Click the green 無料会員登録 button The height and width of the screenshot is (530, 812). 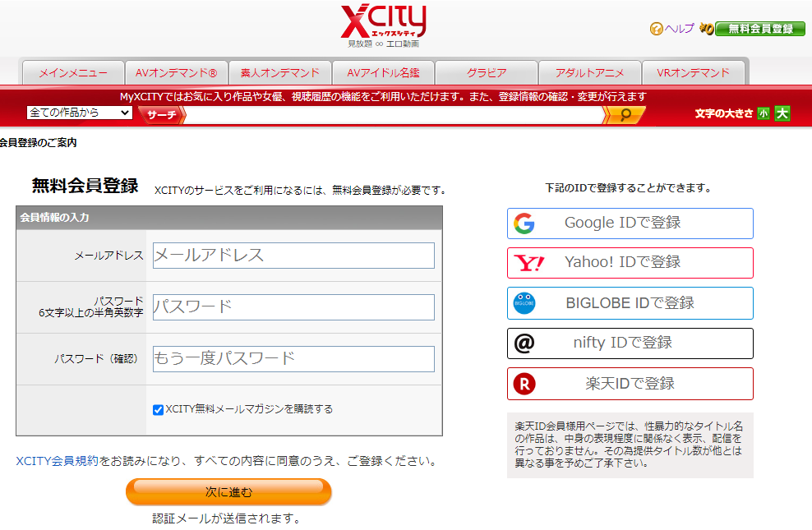pyautogui.click(x=760, y=29)
